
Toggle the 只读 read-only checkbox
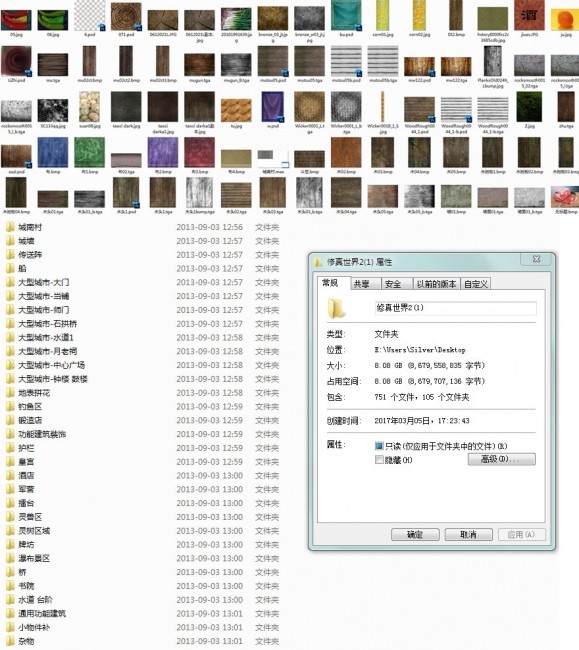(378, 446)
